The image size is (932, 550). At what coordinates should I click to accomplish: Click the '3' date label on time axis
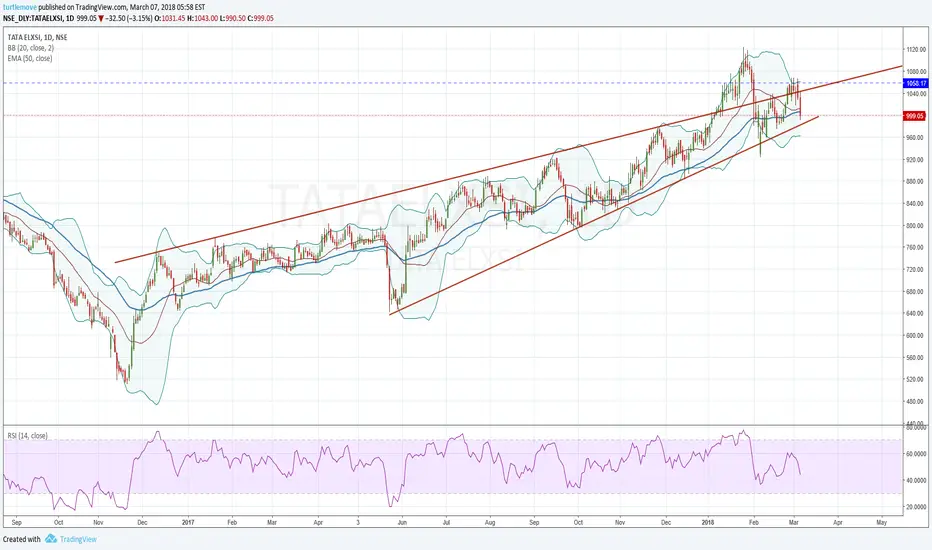coord(358,523)
